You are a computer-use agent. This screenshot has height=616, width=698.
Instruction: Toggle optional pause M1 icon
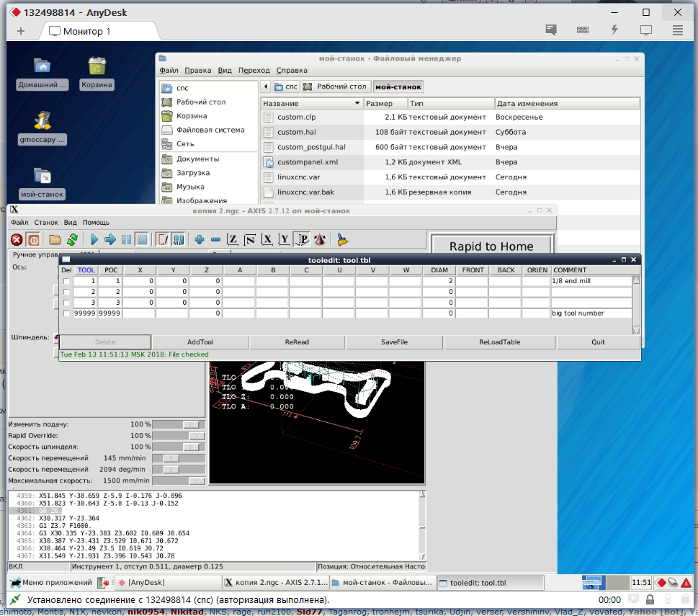click(179, 240)
